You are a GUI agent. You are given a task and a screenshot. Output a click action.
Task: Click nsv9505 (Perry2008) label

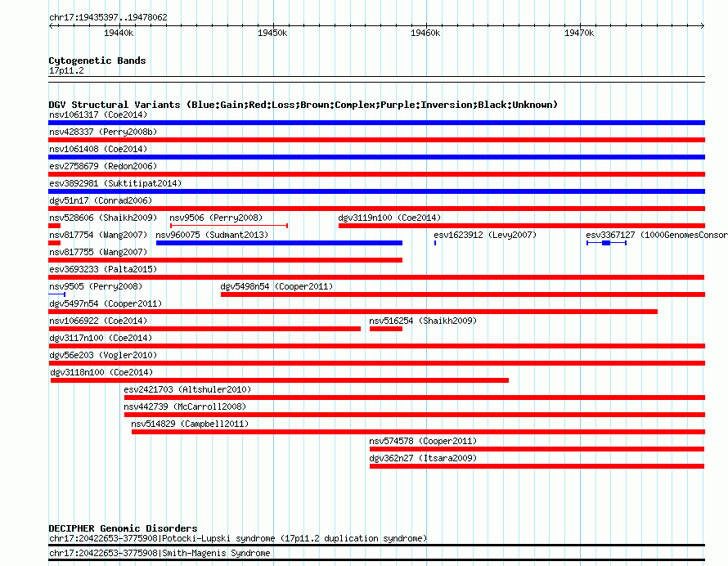click(96, 286)
